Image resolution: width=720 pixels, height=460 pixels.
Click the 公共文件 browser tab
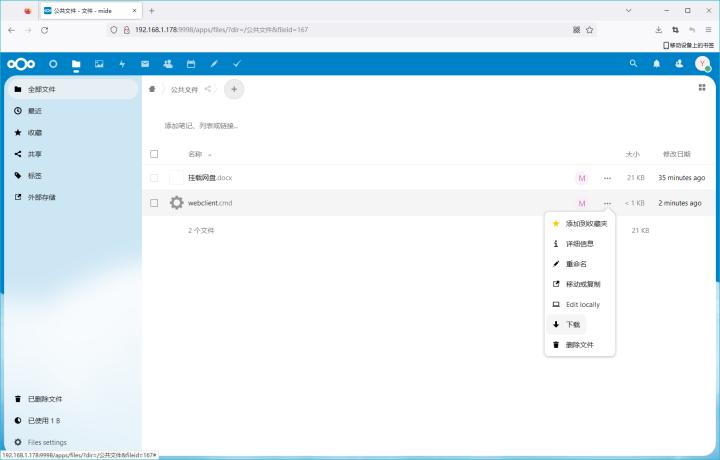tap(90, 11)
